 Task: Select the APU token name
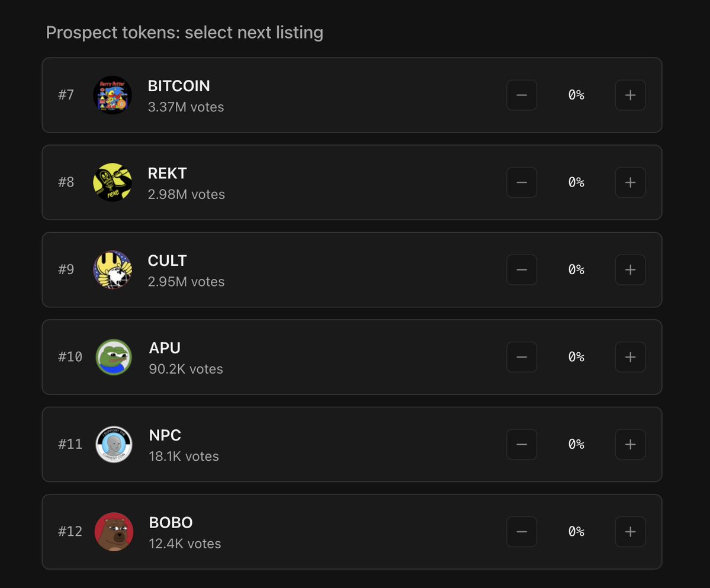pyautogui.click(x=165, y=348)
